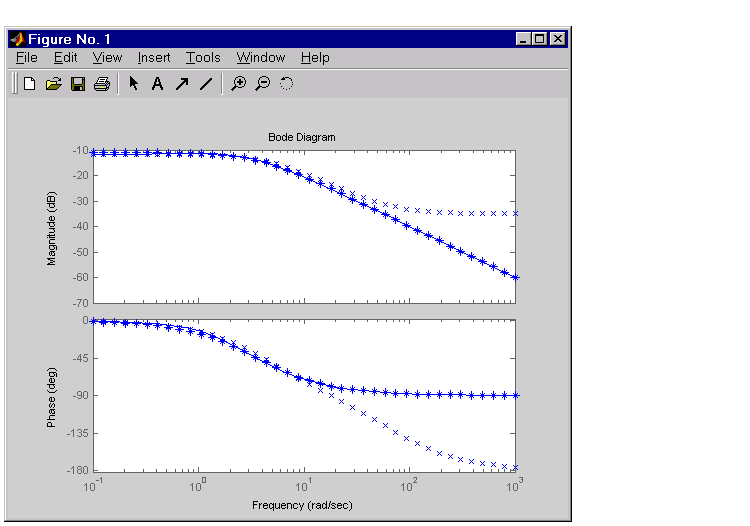Image resolution: width=750 pixels, height=526 pixels.
Task: Expand the View menu
Action: pyautogui.click(x=107, y=58)
